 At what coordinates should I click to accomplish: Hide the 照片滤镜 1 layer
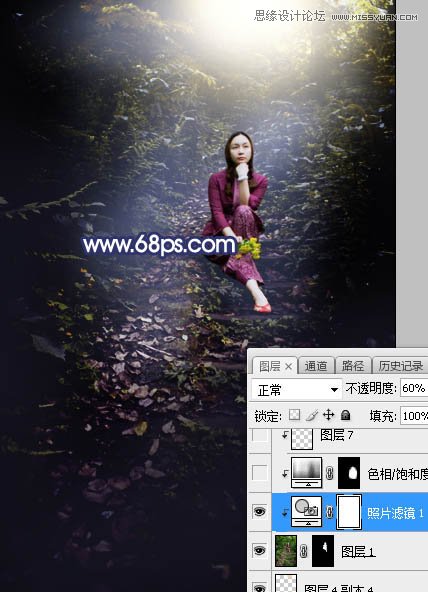(x=260, y=512)
